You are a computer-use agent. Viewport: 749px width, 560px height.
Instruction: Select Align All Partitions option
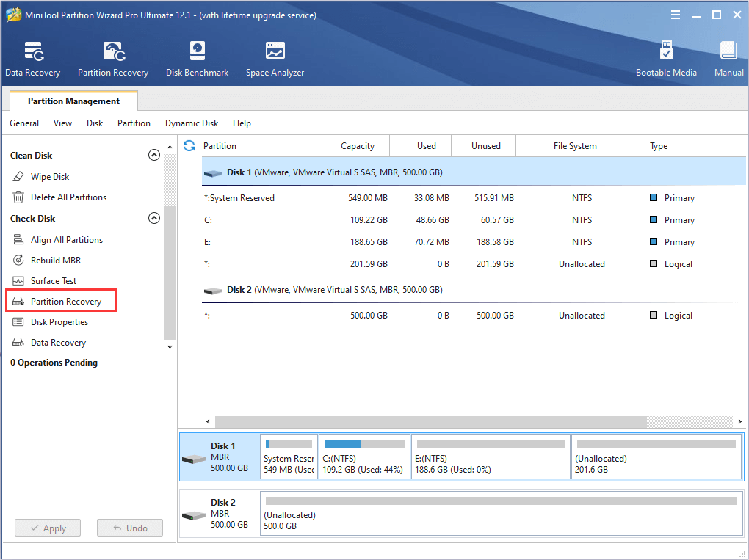click(67, 240)
